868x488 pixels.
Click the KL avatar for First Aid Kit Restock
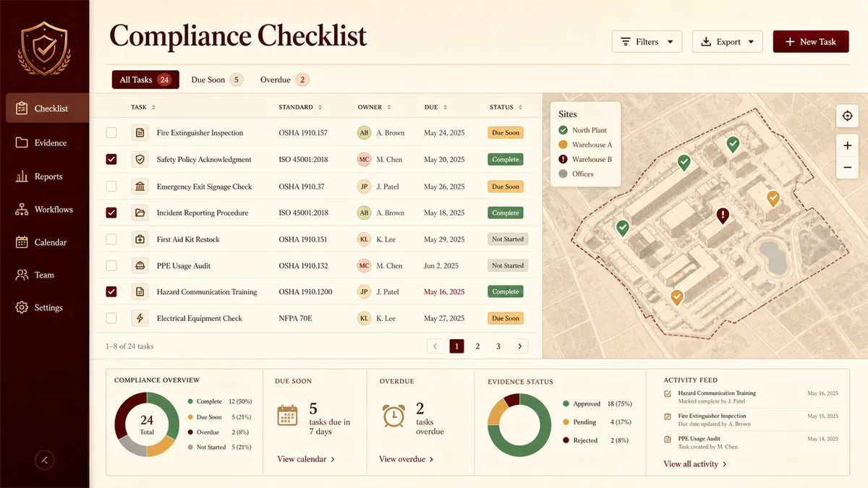coord(364,239)
